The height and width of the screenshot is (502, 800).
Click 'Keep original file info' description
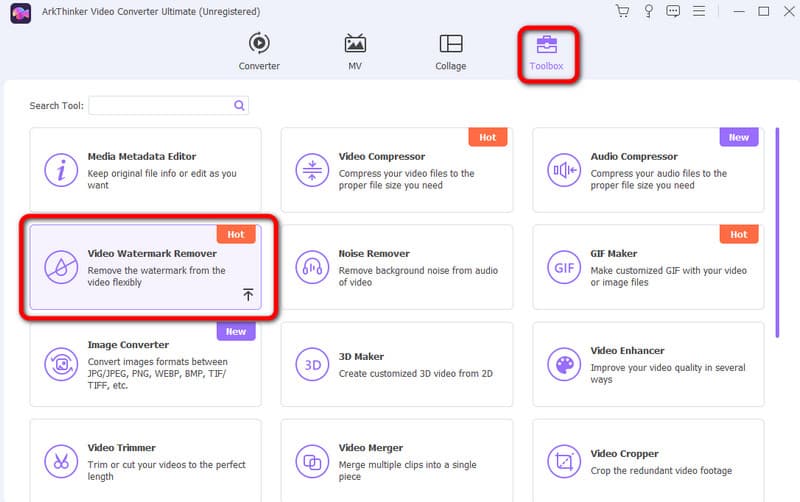162,179
